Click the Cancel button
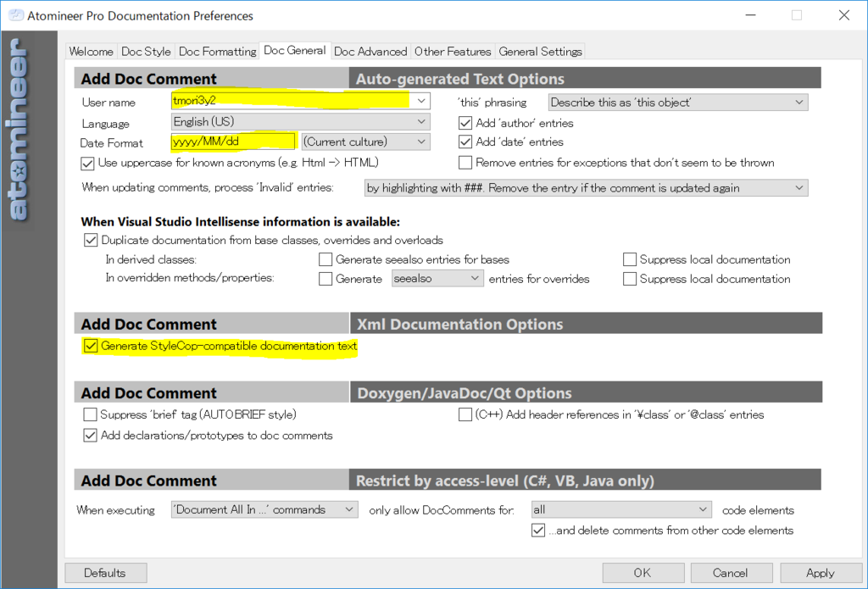 tap(731, 573)
